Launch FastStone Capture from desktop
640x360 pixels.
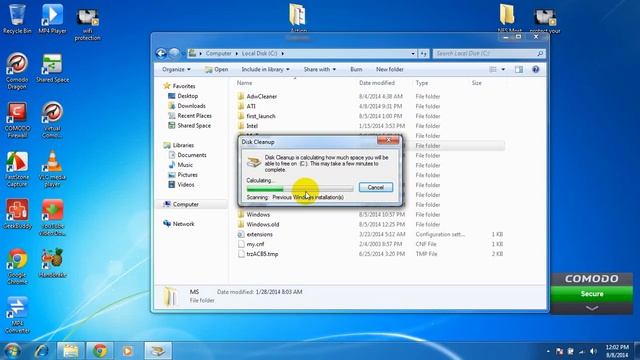(17, 169)
